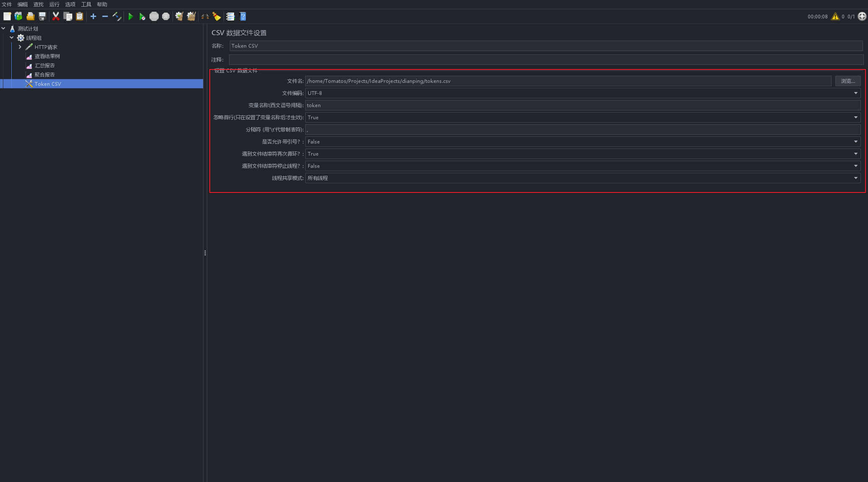868x482 pixels.
Task: Open the 选项 menu
Action: pos(70,4)
